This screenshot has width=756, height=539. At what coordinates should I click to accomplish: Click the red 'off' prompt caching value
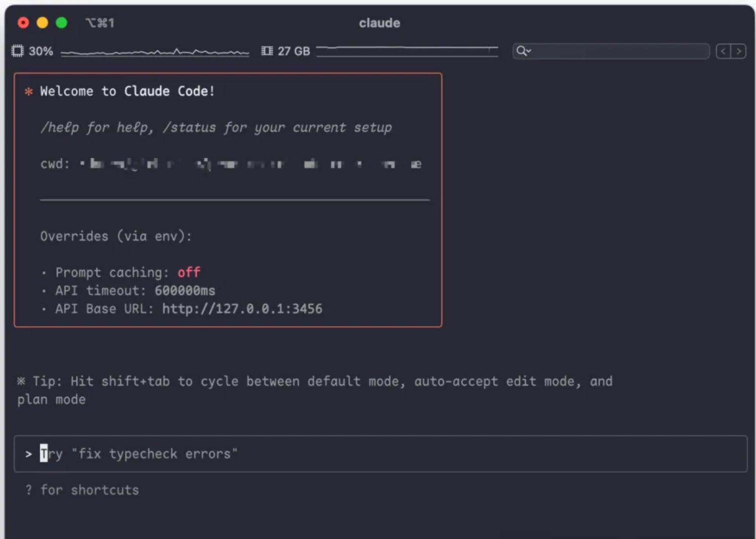point(189,273)
